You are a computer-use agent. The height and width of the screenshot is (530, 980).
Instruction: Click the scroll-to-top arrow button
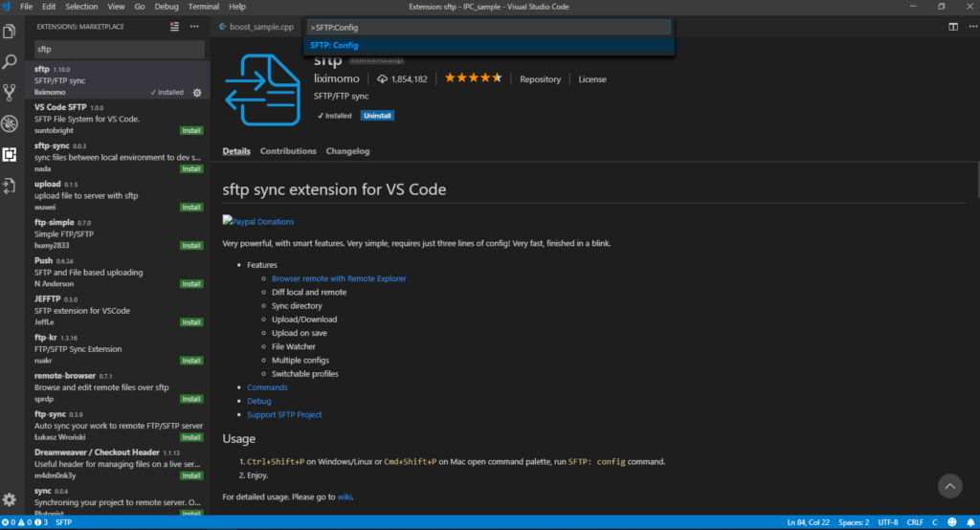(950, 486)
